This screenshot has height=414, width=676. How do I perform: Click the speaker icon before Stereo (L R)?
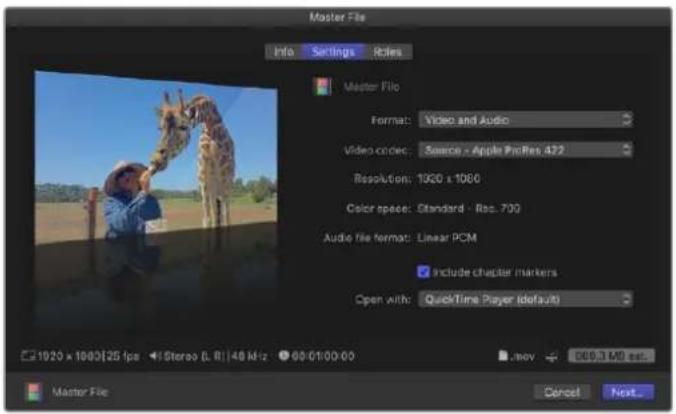click(154, 356)
